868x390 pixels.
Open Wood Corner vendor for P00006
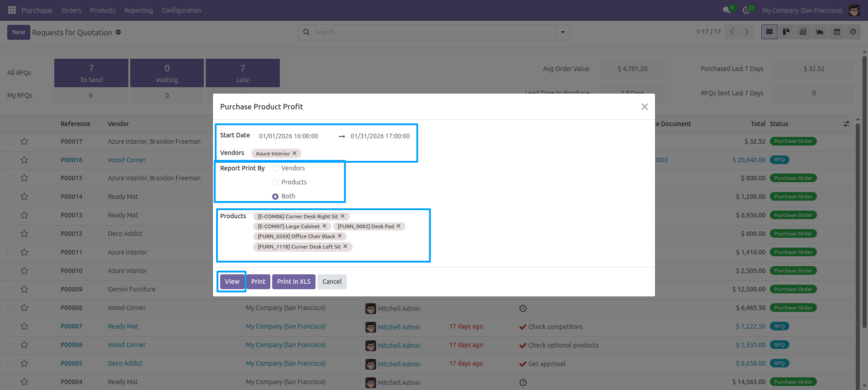[x=127, y=345]
